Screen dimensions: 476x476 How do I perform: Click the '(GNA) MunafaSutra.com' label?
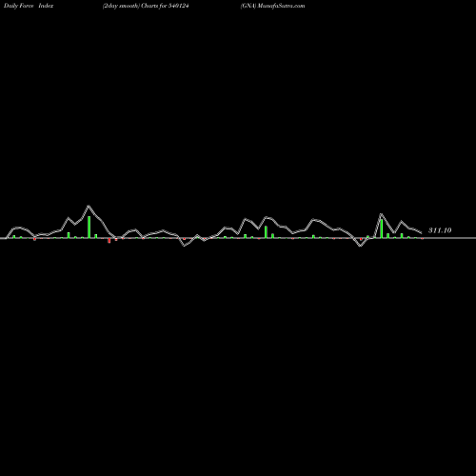(x=272, y=6)
